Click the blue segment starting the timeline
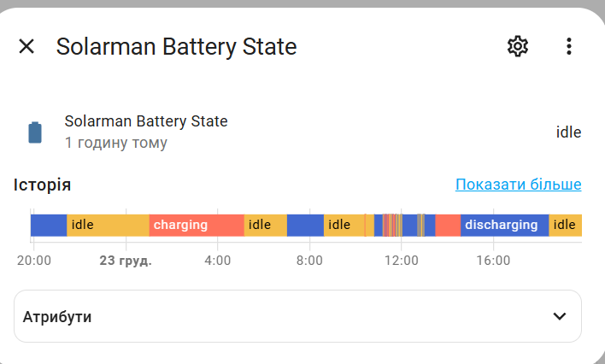The image size is (605, 364). (x=49, y=225)
